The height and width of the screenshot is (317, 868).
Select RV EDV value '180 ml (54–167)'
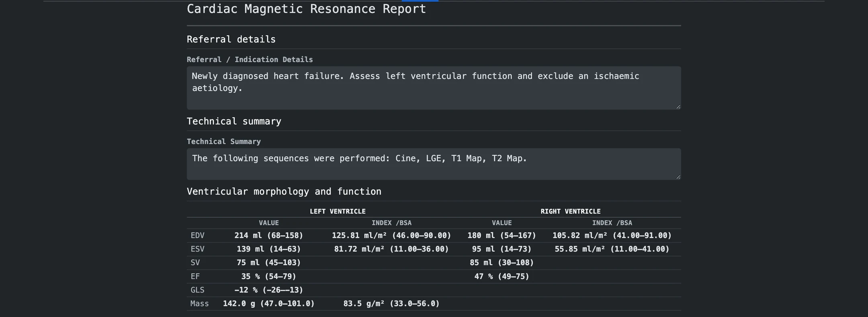(x=502, y=235)
